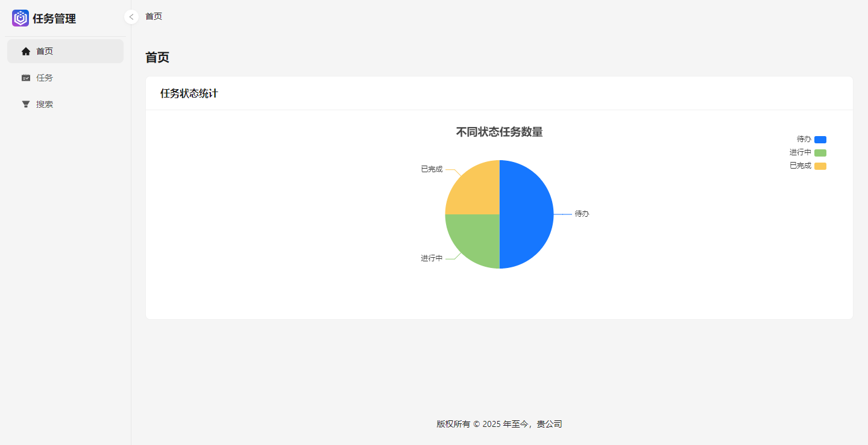Select the home icon beside 首页
Viewport: 868px width, 445px height.
[x=26, y=51]
